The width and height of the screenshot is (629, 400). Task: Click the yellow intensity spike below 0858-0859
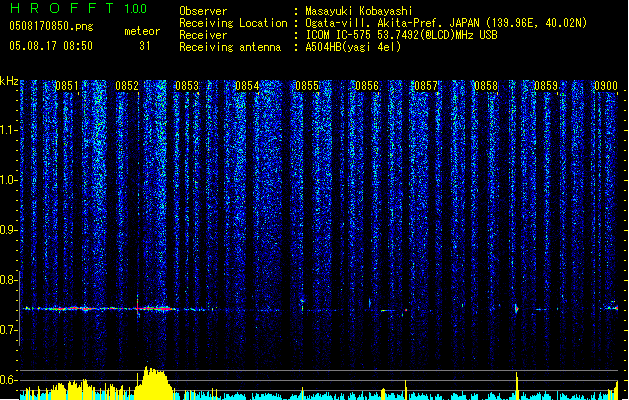pos(517,386)
